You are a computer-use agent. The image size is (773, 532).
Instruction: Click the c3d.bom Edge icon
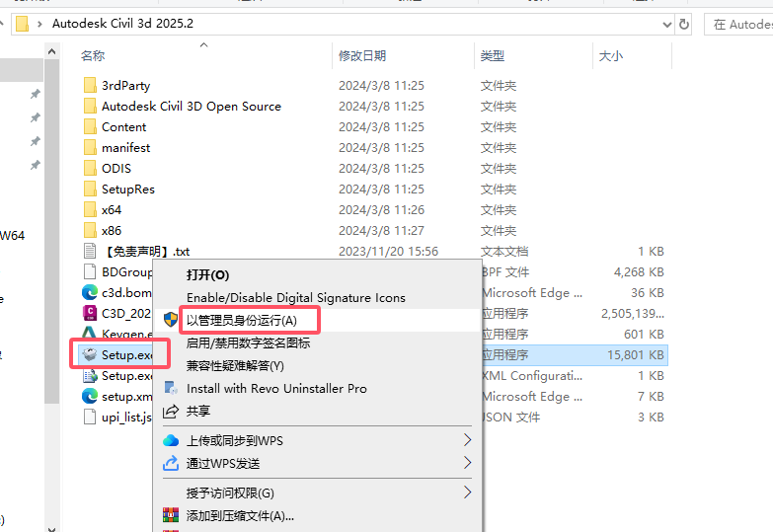(x=90, y=292)
